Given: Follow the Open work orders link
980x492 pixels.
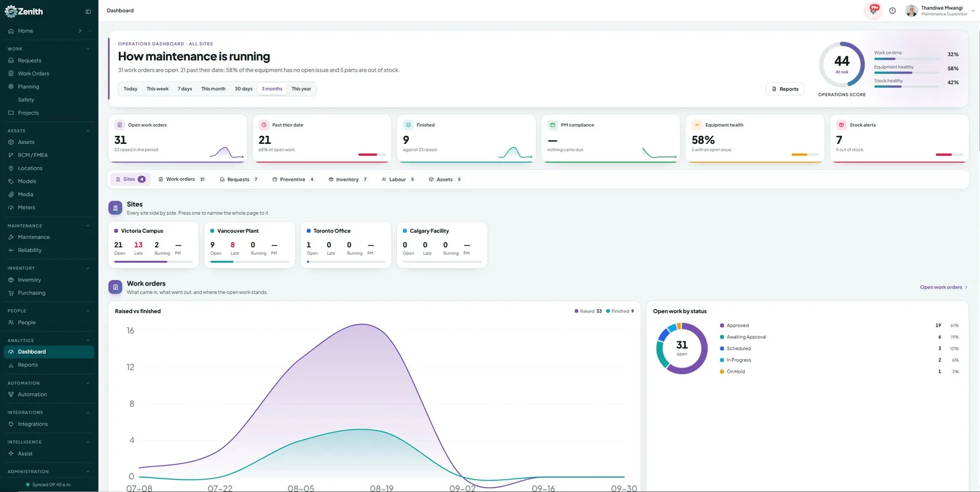Looking at the screenshot, I should pos(943,287).
